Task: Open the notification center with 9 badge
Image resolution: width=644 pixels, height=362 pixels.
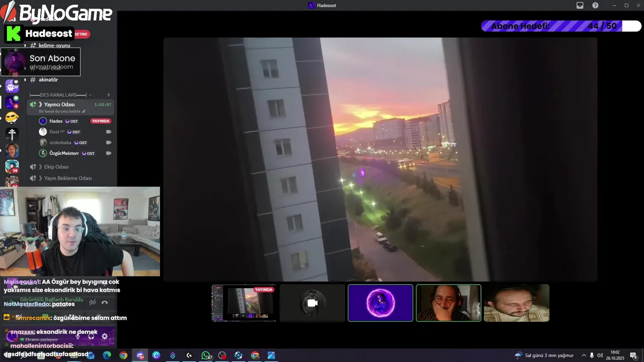Action: (x=634, y=355)
